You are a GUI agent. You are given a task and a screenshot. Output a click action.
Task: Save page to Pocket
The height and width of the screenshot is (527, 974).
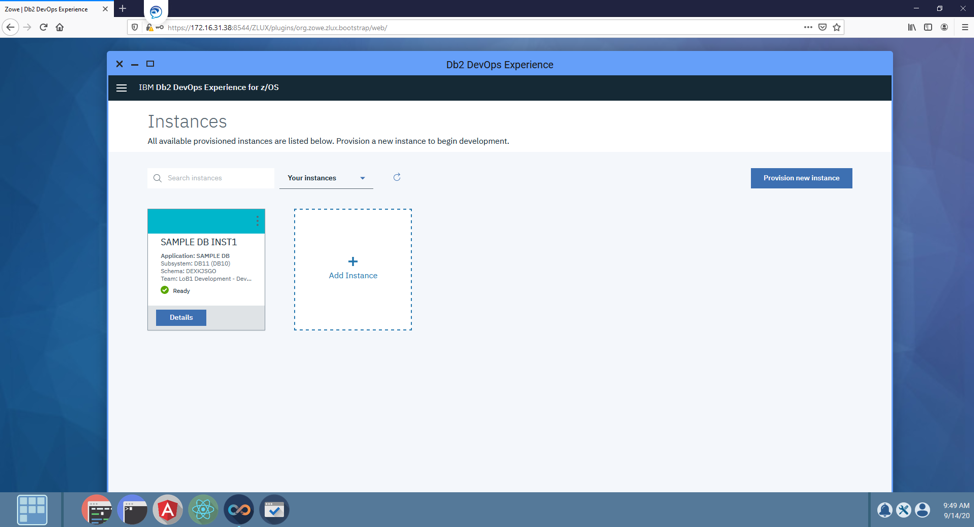pos(822,27)
